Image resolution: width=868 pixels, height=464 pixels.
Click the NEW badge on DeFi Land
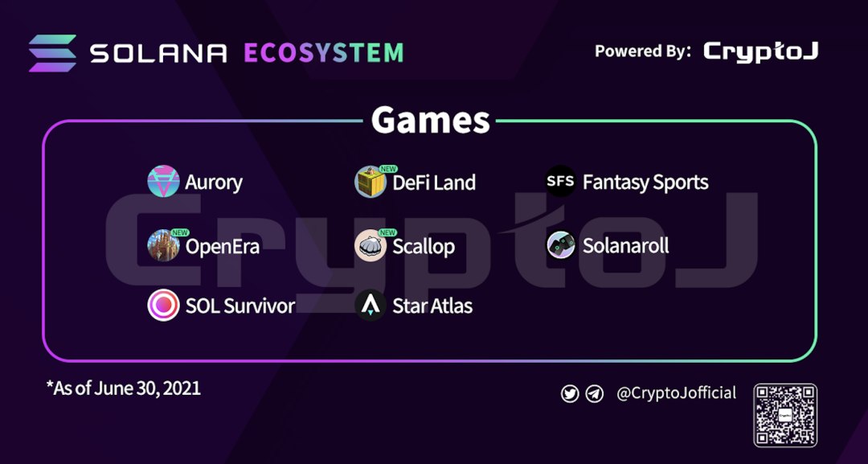[x=387, y=170]
